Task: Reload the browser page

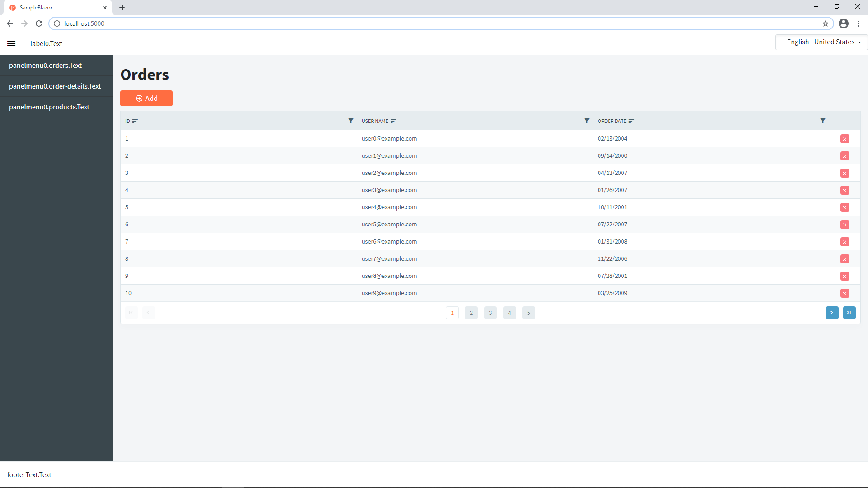Action: pos(39,23)
